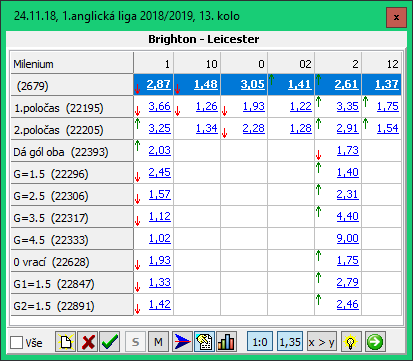The width and height of the screenshot is (413, 361).
Task: Click G=2.5 odds 1,57
Action: tap(160, 194)
